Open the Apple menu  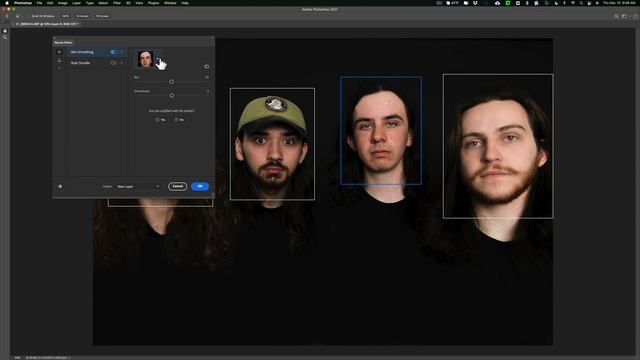click(x=7, y=3)
